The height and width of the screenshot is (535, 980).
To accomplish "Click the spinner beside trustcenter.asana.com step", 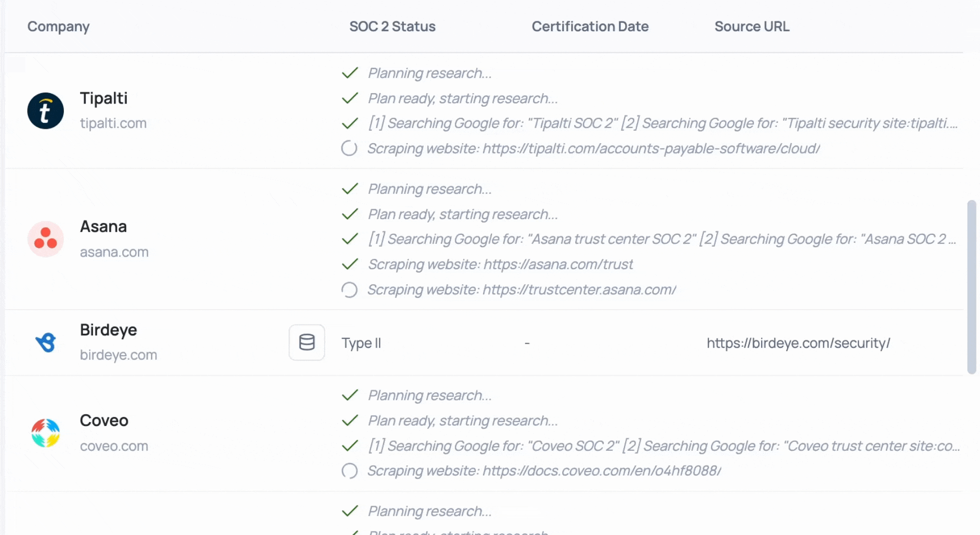I will (x=349, y=290).
